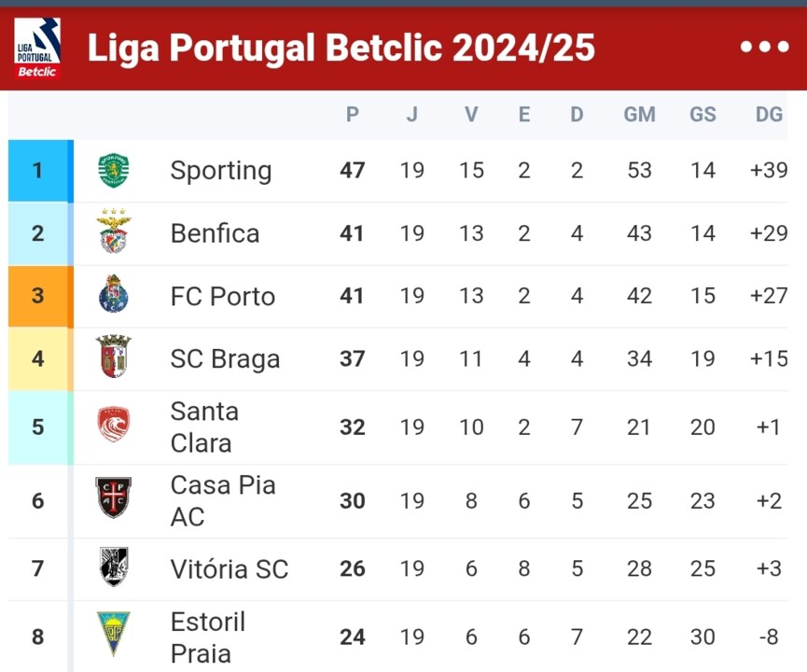Viewport: 807px width, 672px height.
Task: Click the Liga Portugal Betclic logo
Action: click(37, 48)
